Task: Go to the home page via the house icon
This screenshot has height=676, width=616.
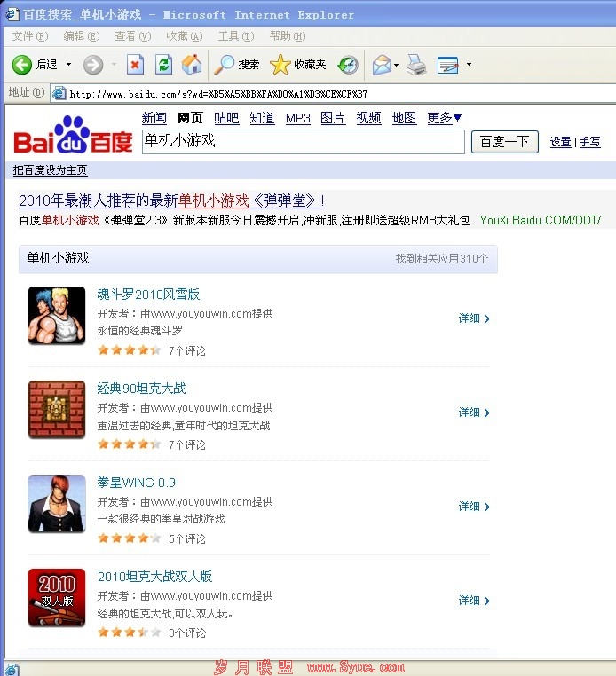Action: tap(192, 65)
